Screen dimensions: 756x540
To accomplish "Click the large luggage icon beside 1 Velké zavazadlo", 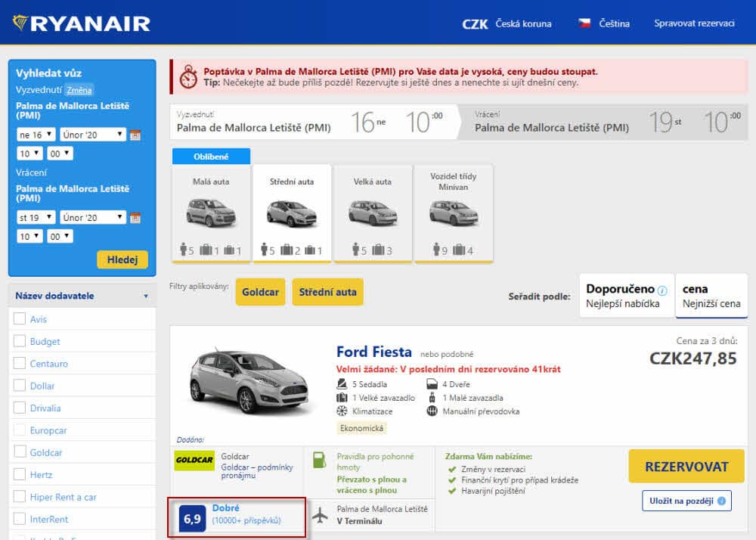I will 342,397.
